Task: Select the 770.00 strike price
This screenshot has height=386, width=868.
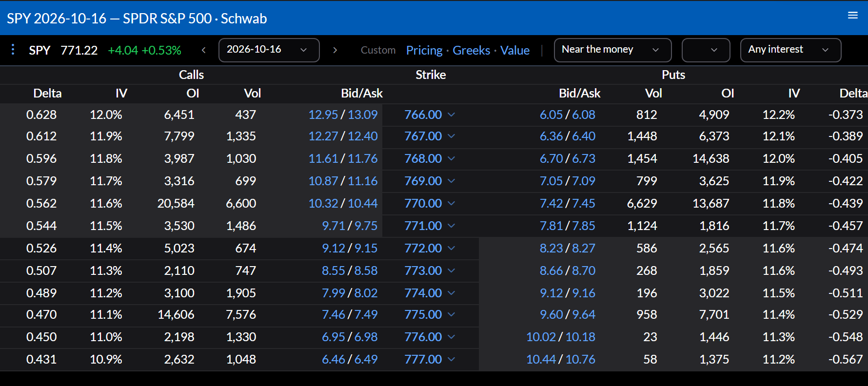Action: 423,203
